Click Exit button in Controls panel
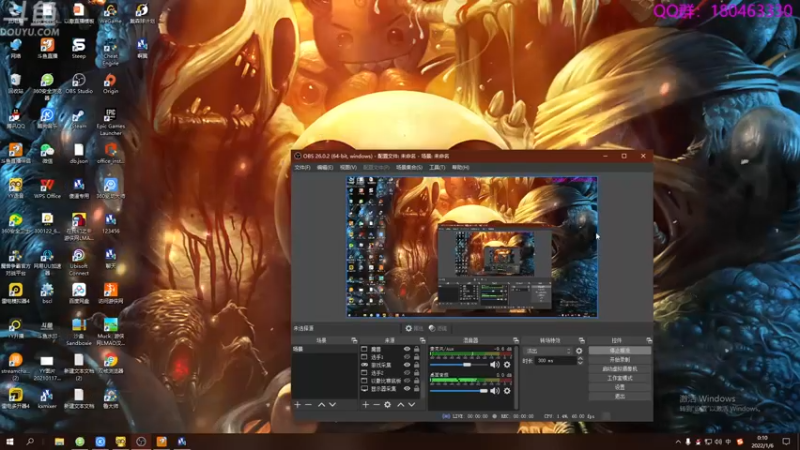 click(620, 396)
